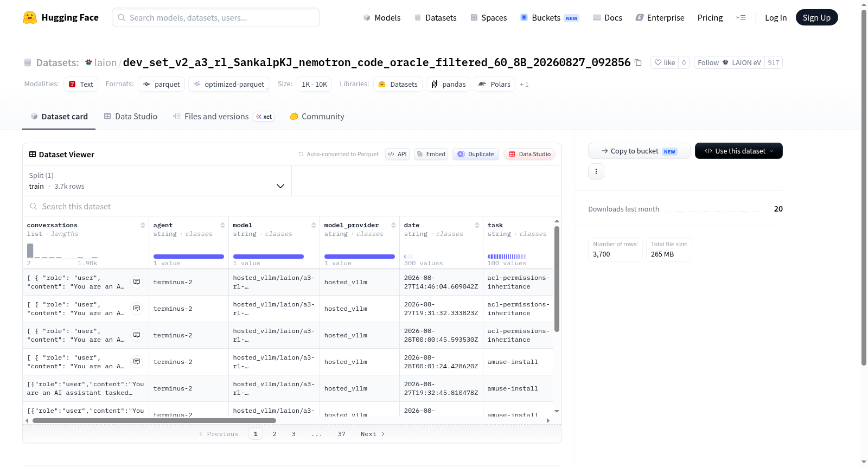Screen dimensions: 868x467
Task: Open the navigation overflow menu icon
Action: [x=741, y=17]
